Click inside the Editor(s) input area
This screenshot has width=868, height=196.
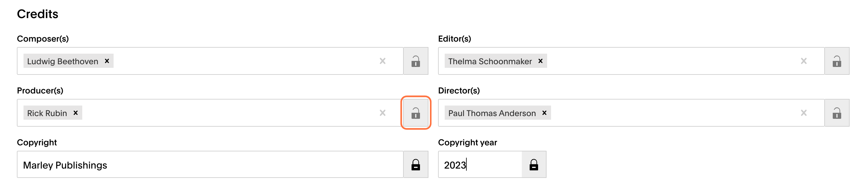point(671,61)
